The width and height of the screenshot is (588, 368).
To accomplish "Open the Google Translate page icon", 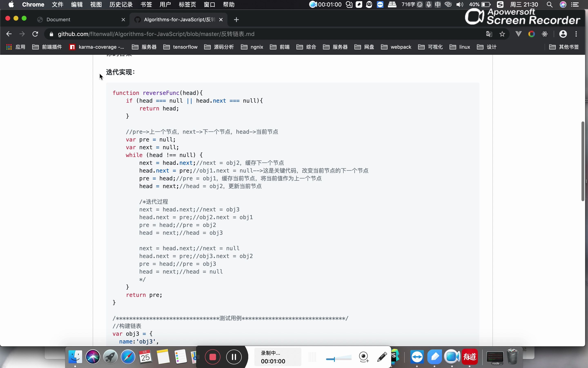I will click(489, 34).
